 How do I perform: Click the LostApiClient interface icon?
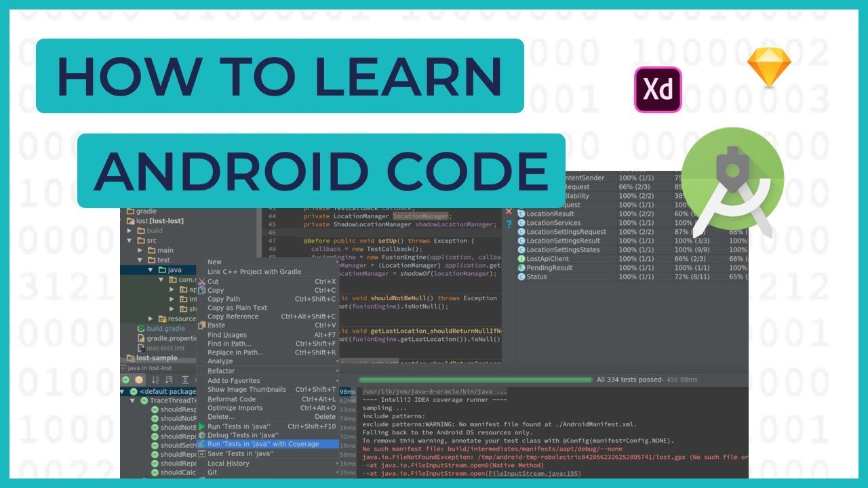coord(521,258)
